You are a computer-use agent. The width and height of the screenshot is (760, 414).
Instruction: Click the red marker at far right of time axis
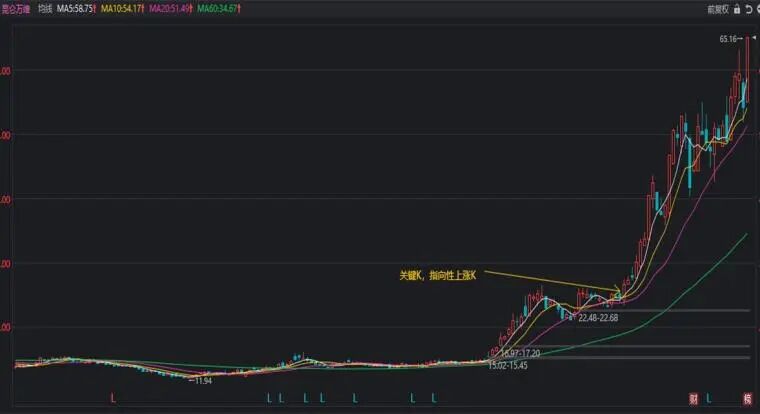point(747,399)
